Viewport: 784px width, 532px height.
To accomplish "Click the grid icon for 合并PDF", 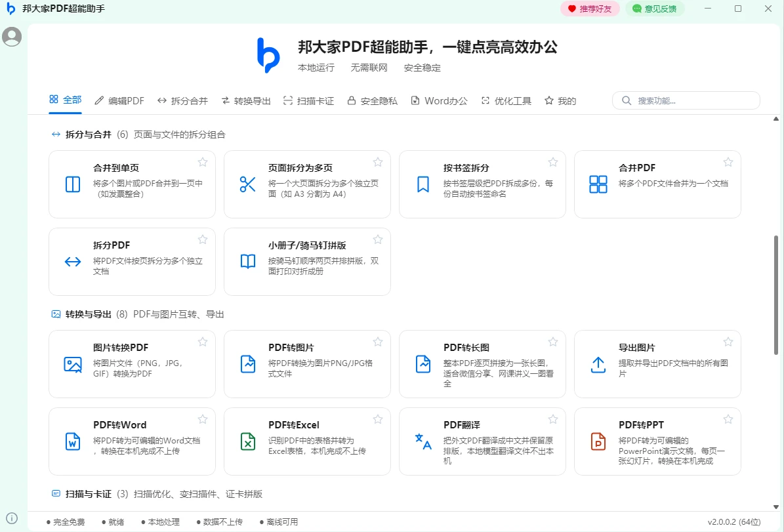I will pos(598,184).
